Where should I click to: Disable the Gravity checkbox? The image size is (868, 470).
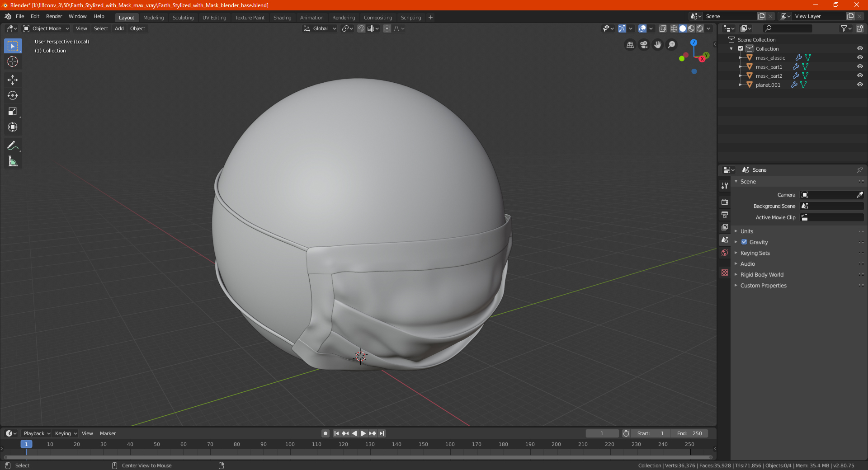(744, 242)
